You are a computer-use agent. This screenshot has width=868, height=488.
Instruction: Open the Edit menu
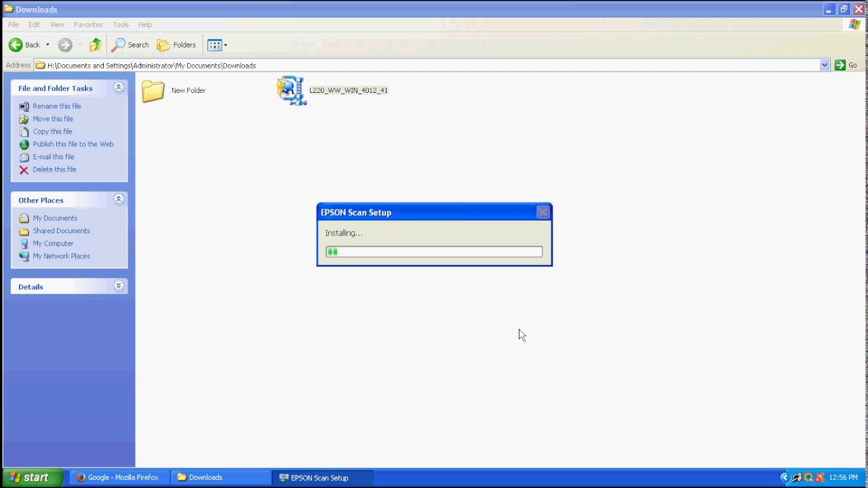coord(34,24)
